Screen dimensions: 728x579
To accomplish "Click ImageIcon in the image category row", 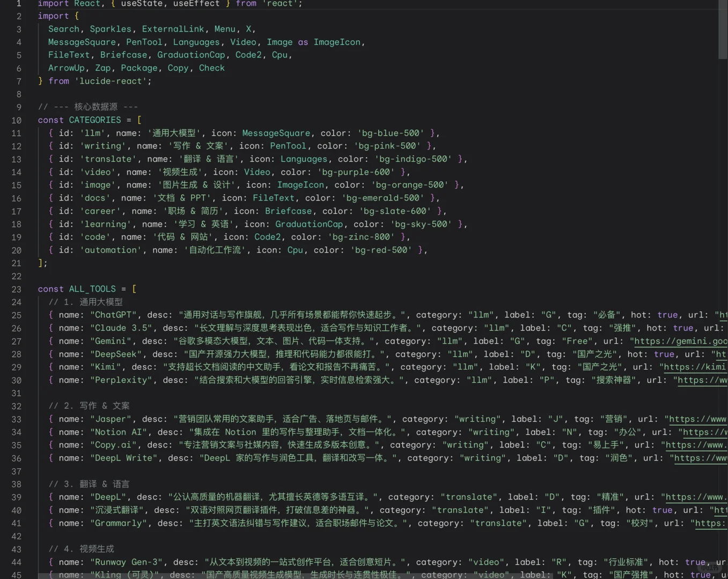I will point(300,185).
